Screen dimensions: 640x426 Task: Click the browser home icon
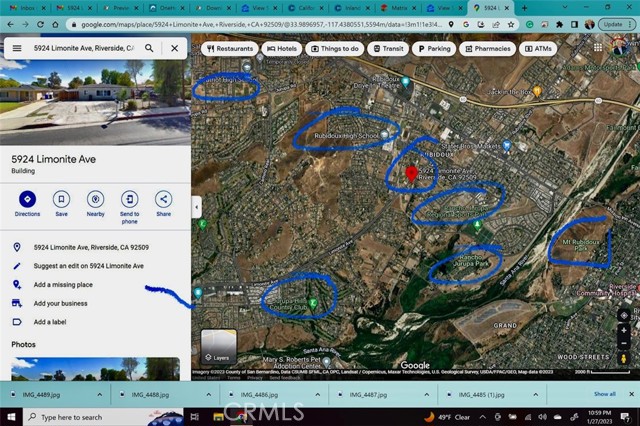55,24
